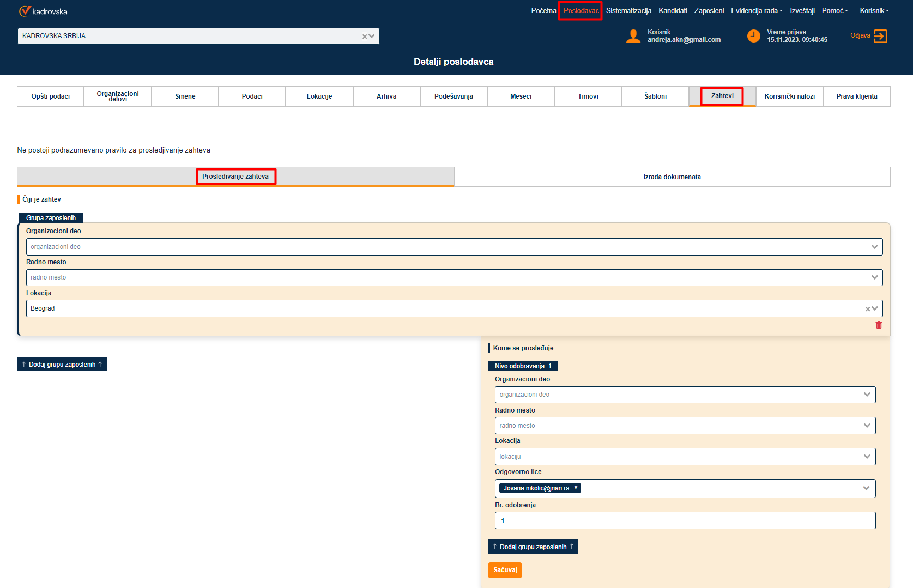Expand the Organizacioni deo dropdown in Grupa zaposlenih
The height and width of the screenshot is (588, 913).
tap(874, 247)
